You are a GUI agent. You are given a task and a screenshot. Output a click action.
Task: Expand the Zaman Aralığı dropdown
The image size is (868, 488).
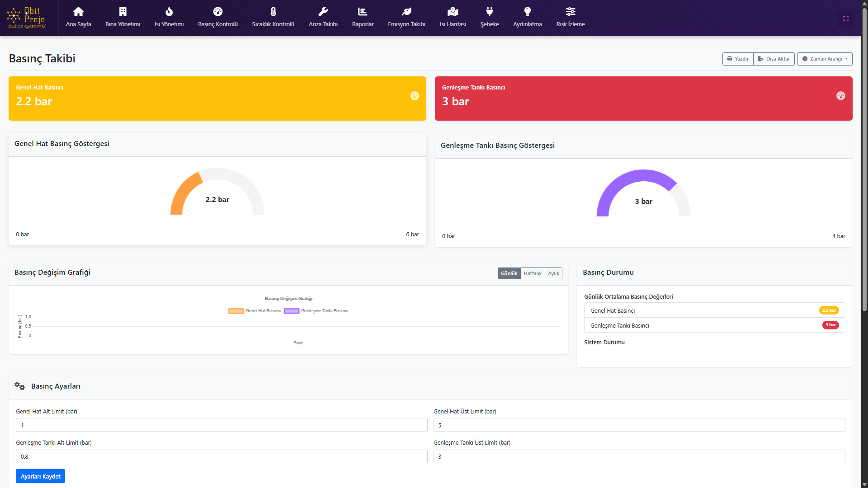[825, 59]
